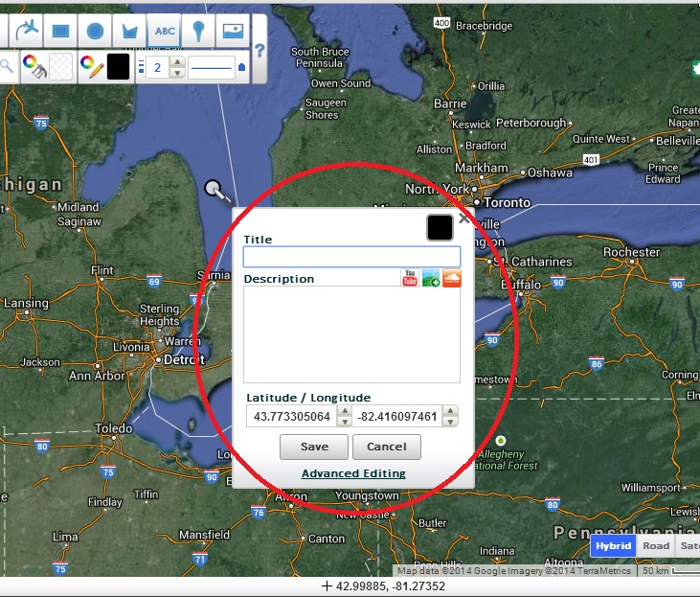Decrease longitude value with down arrow
The image size is (700, 597).
pos(450,422)
